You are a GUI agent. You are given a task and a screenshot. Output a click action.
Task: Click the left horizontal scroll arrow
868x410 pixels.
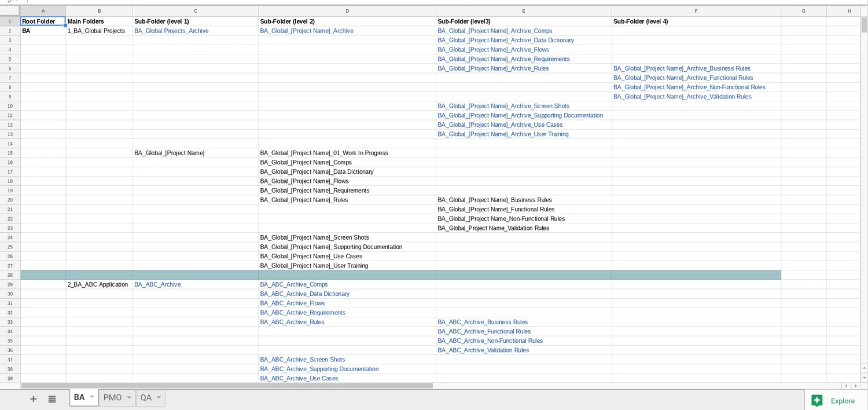[845, 385]
